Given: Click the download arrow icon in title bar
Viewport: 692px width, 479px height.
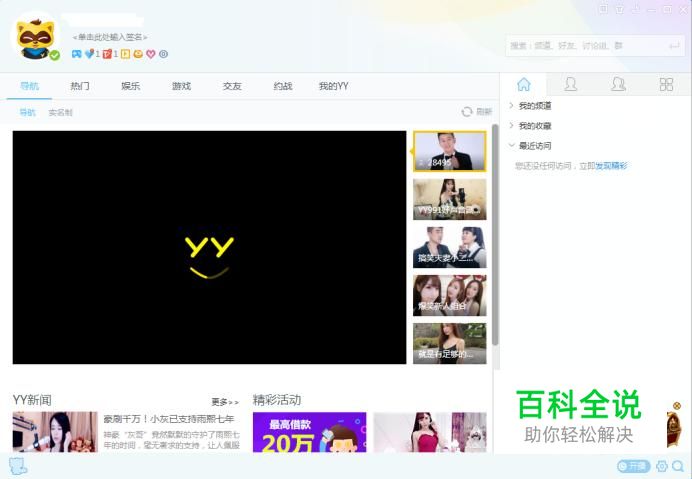Looking at the screenshot, I should click(x=636, y=8).
